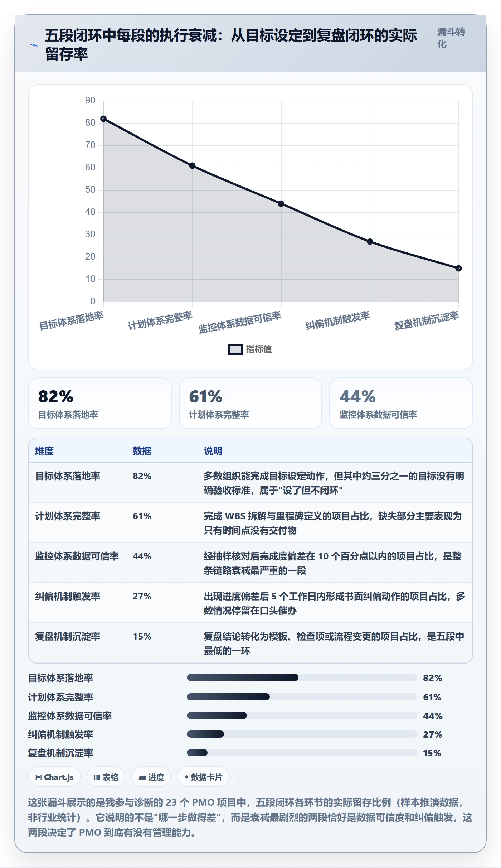Select the 进度 tag chip
501x868 pixels.
tap(151, 777)
